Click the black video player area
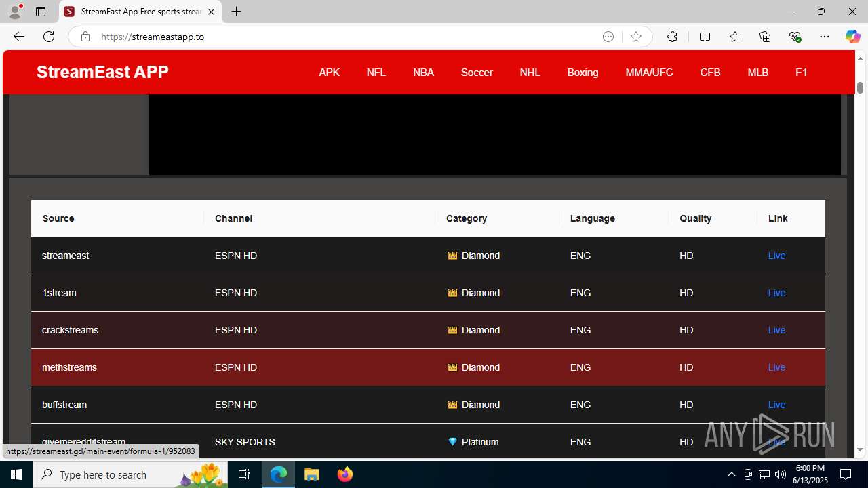Image resolution: width=868 pixels, height=488 pixels. [495, 134]
